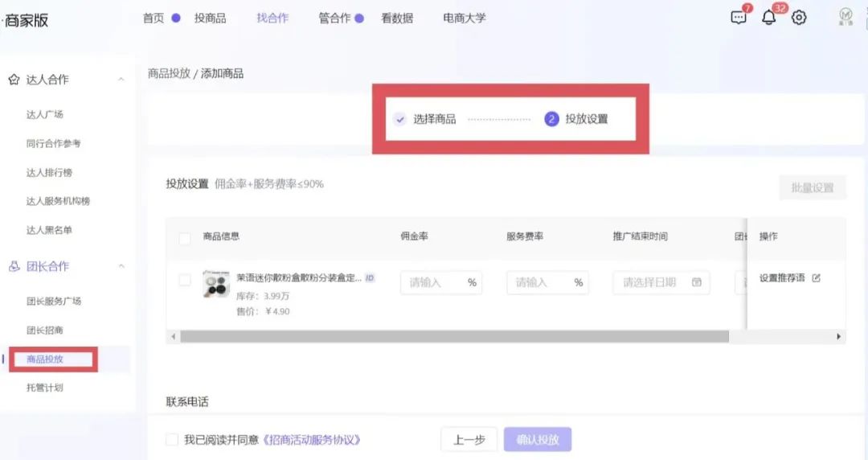Open the 看数据 top navigation tab
Viewport: 868px width, 460px height.
[x=397, y=18]
